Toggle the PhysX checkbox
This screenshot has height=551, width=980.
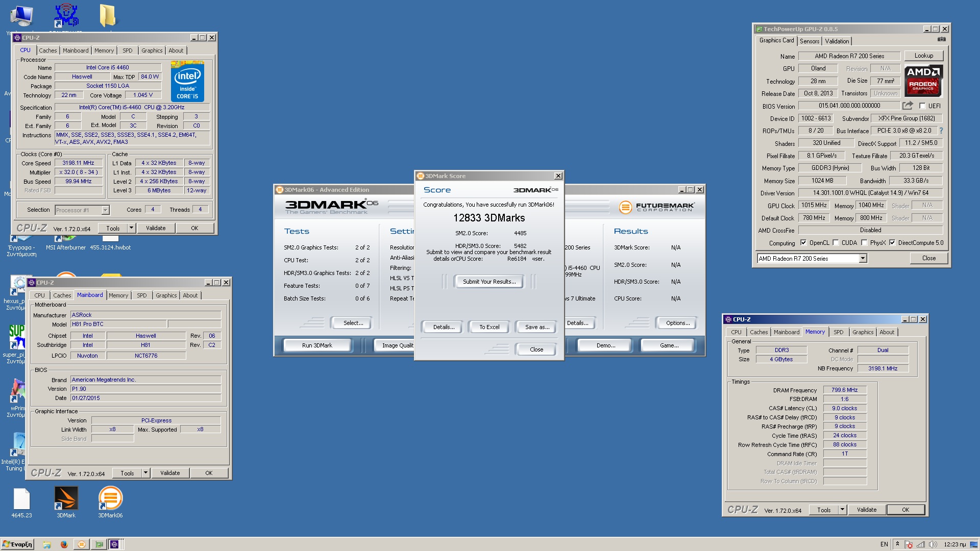coord(864,243)
